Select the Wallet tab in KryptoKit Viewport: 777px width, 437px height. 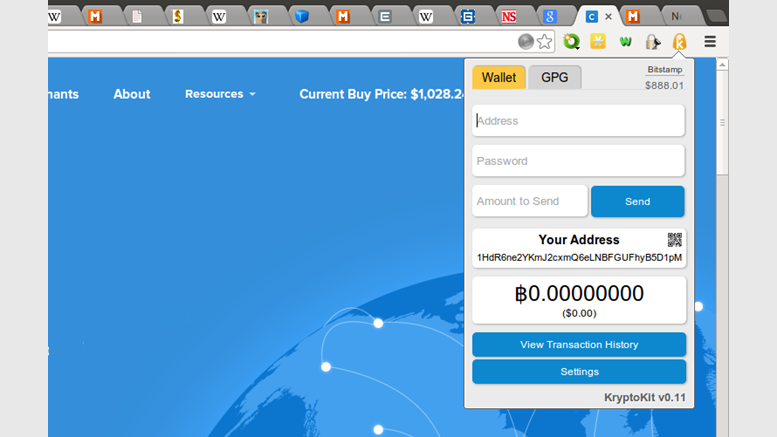(x=499, y=77)
